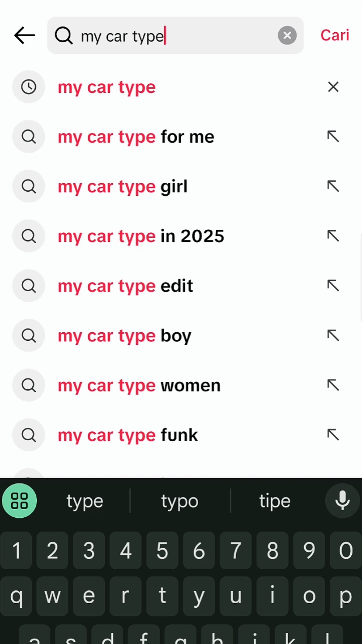Clear the search field text

click(x=287, y=35)
